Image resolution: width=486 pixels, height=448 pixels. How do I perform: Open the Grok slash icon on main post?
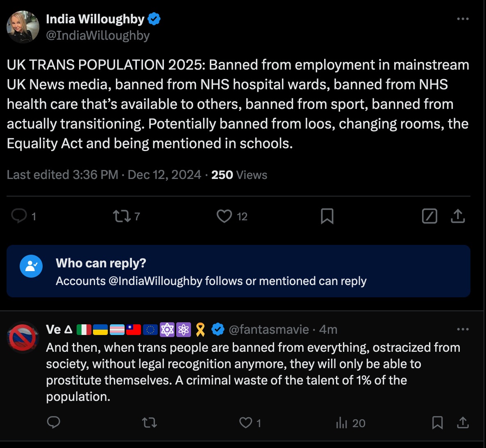coord(429,216)
